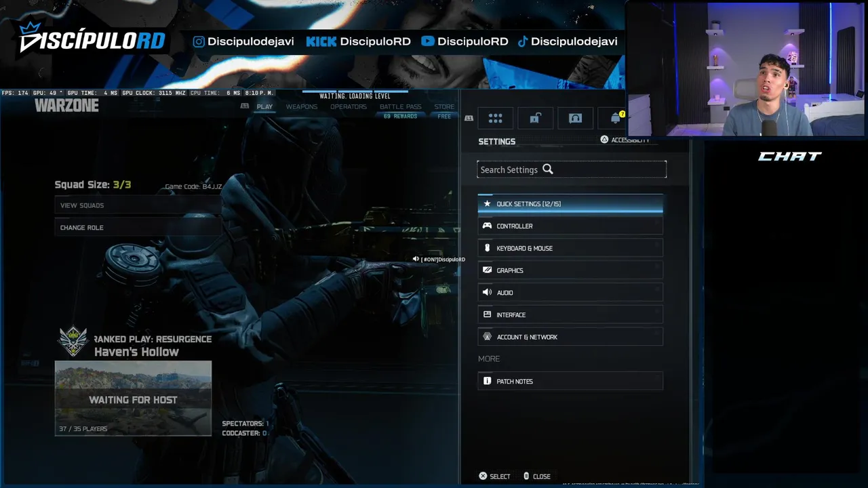
Task: Click the YouTube icon in stream banner
Action: 427,41
